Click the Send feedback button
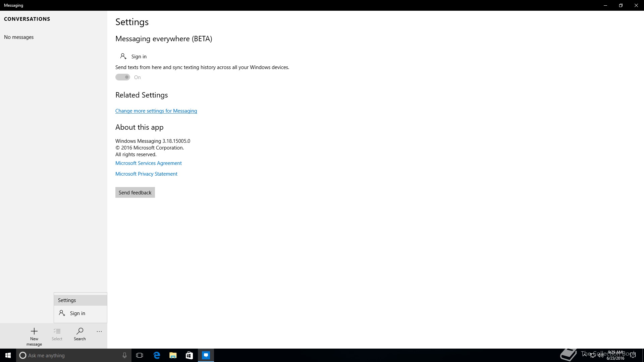Screen dimensions: 644x362 click(x=135, y=192)
